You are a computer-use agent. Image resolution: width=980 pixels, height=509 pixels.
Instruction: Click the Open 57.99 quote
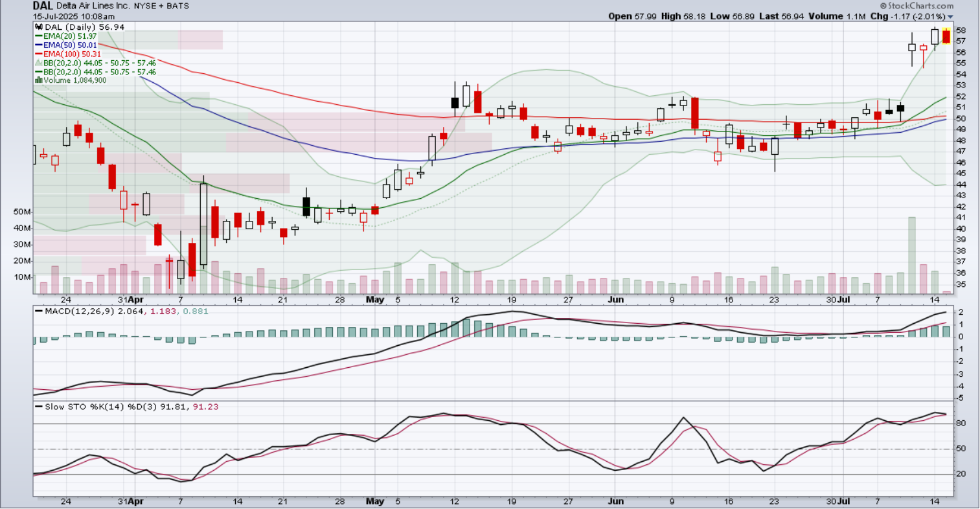(632, 16)
